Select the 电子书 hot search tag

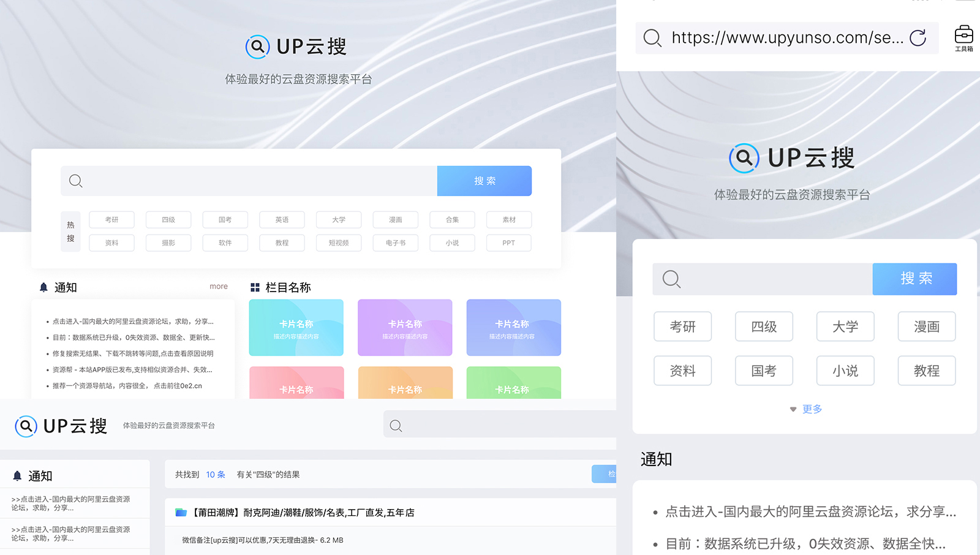point(396,243)
